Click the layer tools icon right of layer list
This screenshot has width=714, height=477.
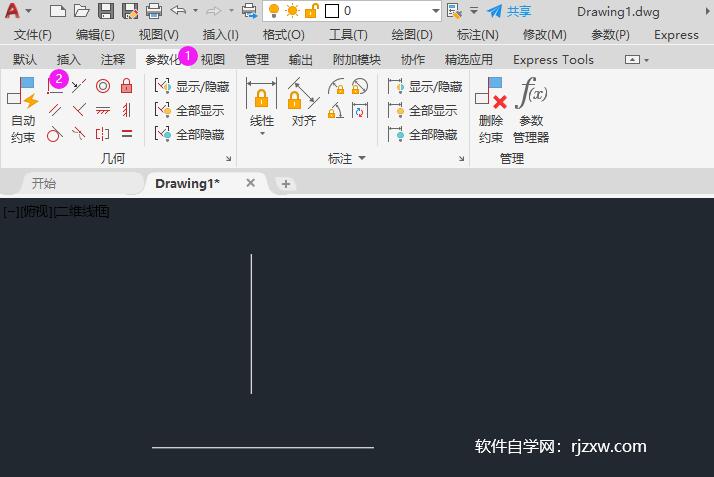tap(454, 10)
